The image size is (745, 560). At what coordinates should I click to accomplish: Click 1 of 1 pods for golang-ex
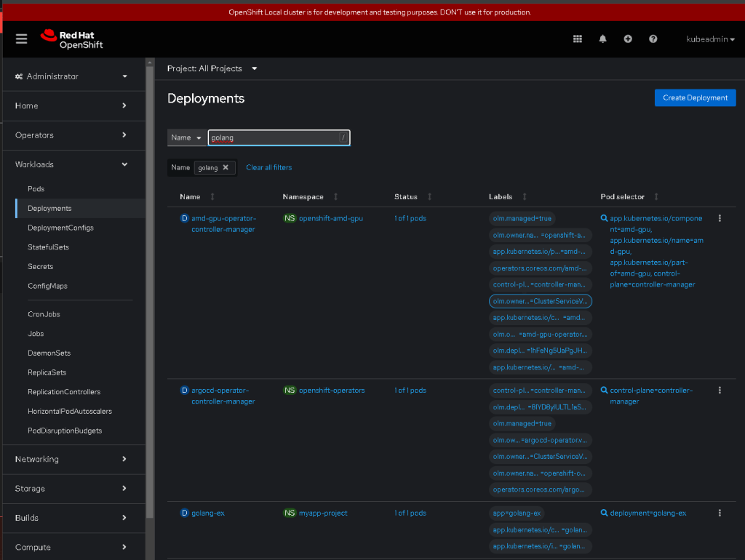point(410,513)
